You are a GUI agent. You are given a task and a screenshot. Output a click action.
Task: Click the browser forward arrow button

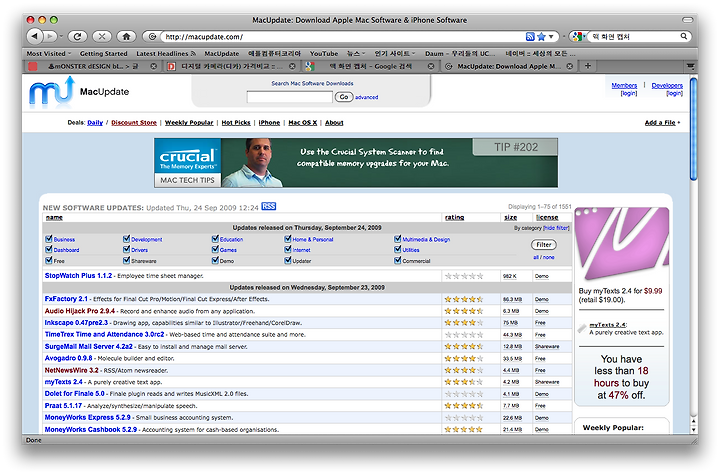pos(51,36)
